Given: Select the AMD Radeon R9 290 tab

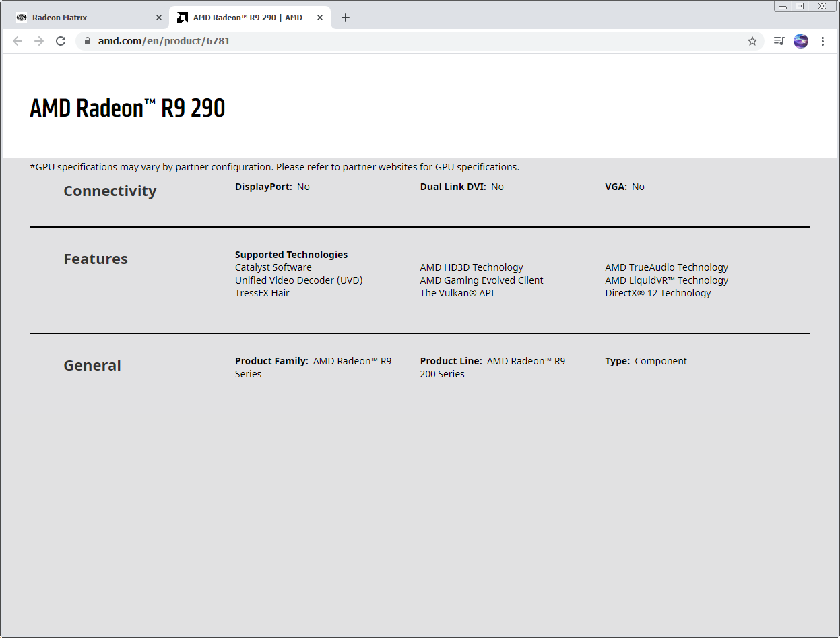Looking at the screenshot, I should [250, 18].
